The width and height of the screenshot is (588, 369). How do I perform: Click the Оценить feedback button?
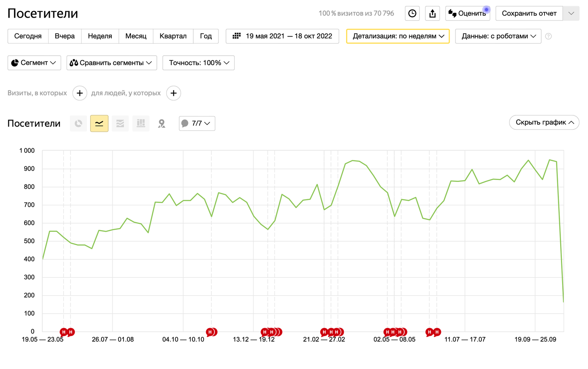(468, 13)
